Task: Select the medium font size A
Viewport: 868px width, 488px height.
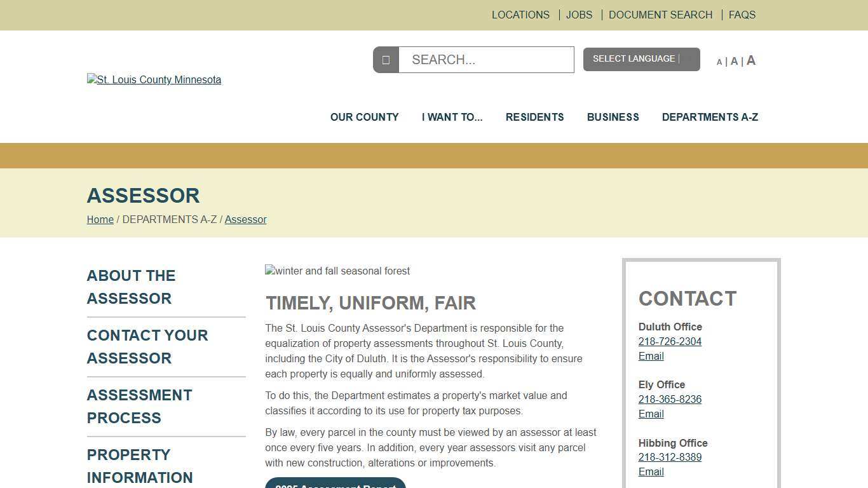Action: [x=734, y=61]
